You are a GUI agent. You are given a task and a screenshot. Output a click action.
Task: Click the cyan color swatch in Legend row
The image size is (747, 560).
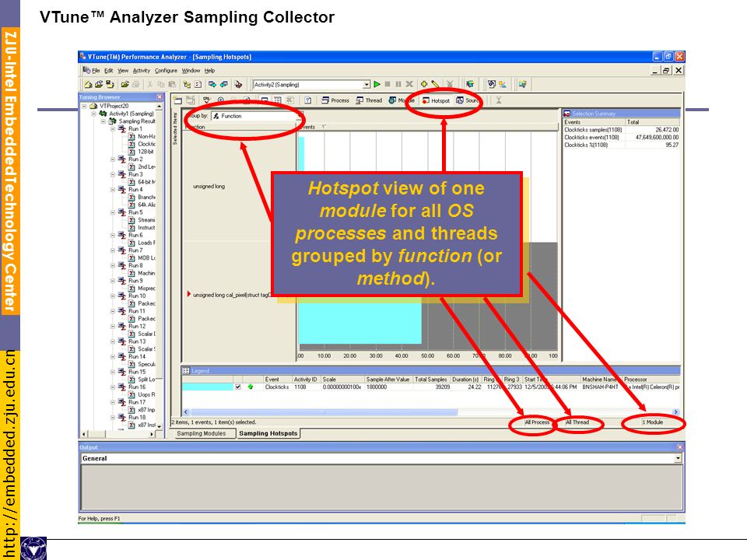[x=207, y=387]
